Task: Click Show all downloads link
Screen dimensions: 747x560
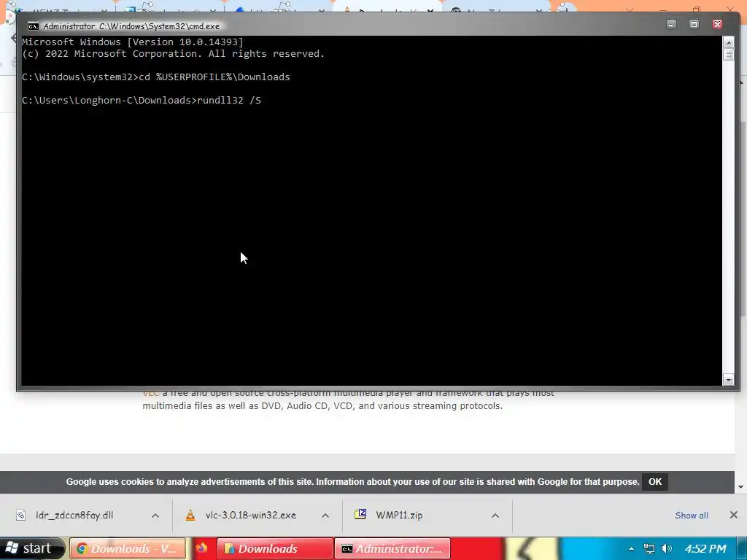Action: [692, 516]
